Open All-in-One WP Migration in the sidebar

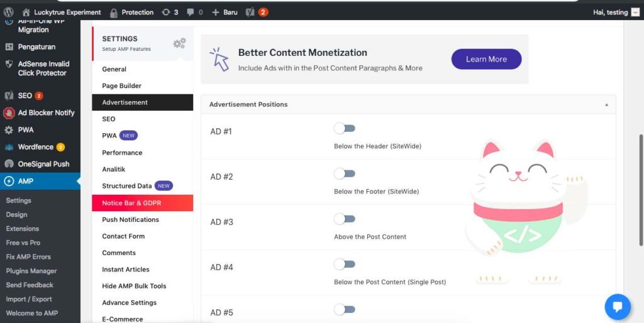click(x=40, y=26)
